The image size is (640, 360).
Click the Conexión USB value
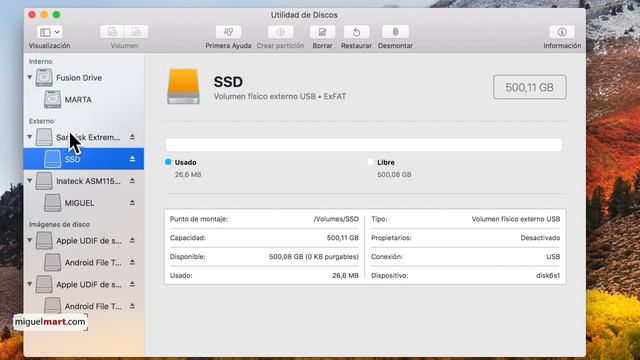pos(553,257)
